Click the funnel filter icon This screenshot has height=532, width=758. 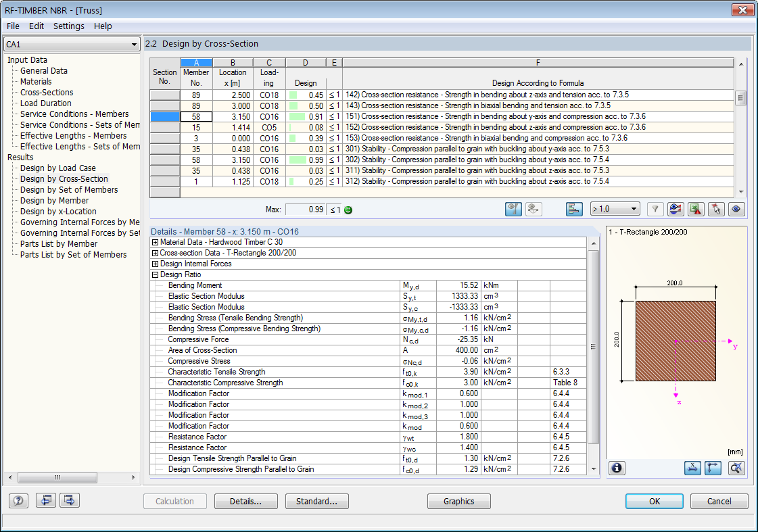(x=655, y=210)
